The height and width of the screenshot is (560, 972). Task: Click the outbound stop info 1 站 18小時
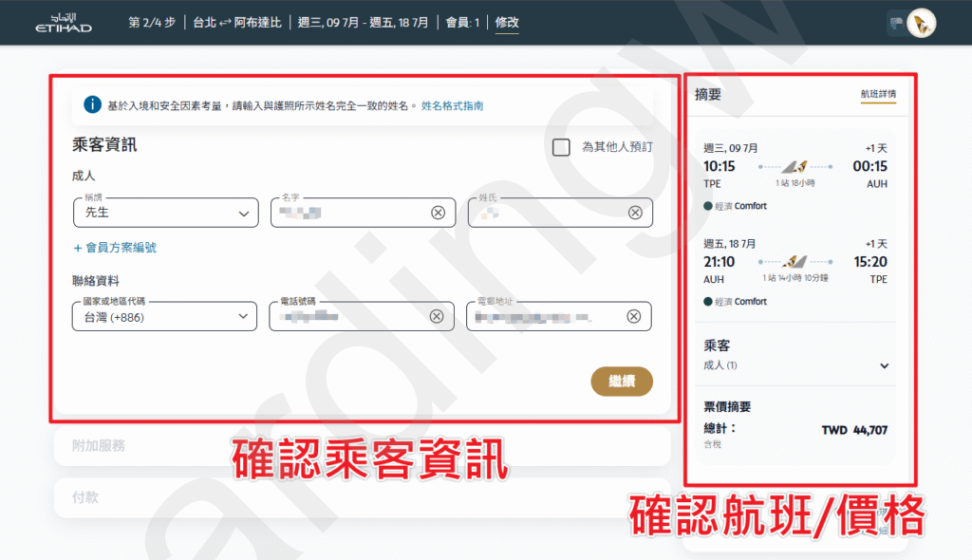point(795,183)
